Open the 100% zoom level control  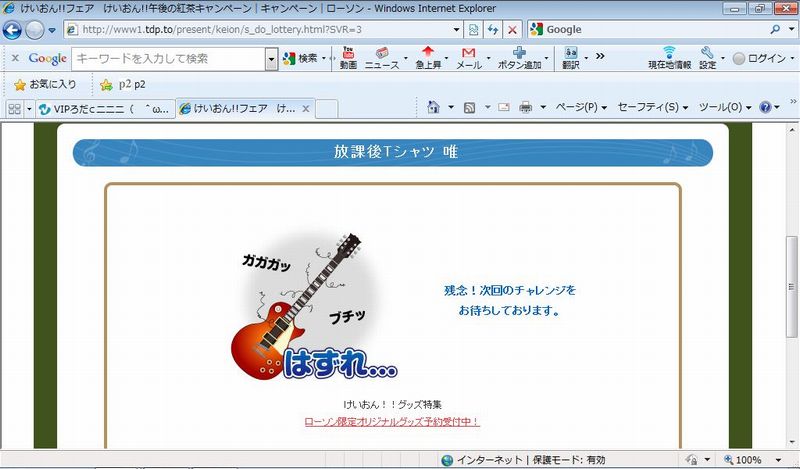[x=743, y=460]
